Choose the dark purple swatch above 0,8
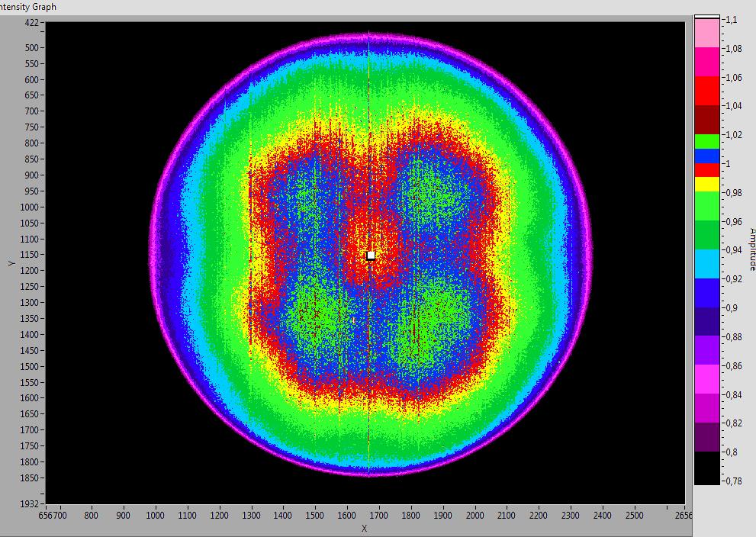Viewport: 756px width, 537px height. point(707,437)
